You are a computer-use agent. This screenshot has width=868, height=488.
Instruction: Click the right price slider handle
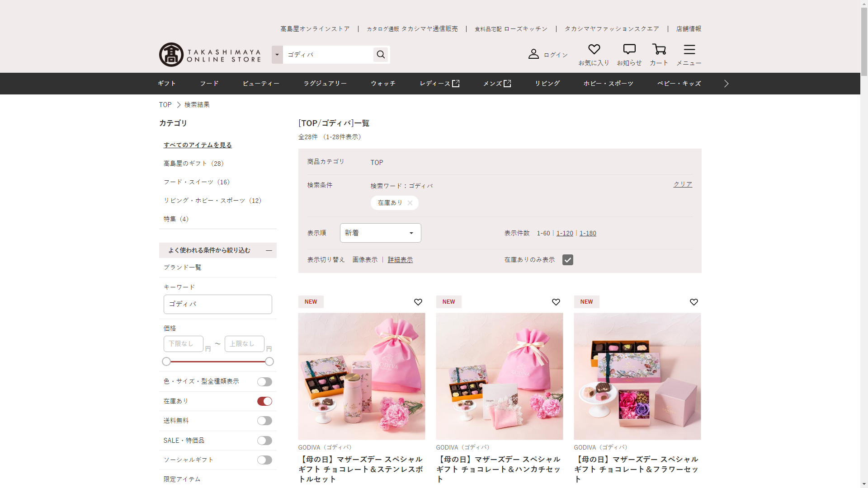269,361
